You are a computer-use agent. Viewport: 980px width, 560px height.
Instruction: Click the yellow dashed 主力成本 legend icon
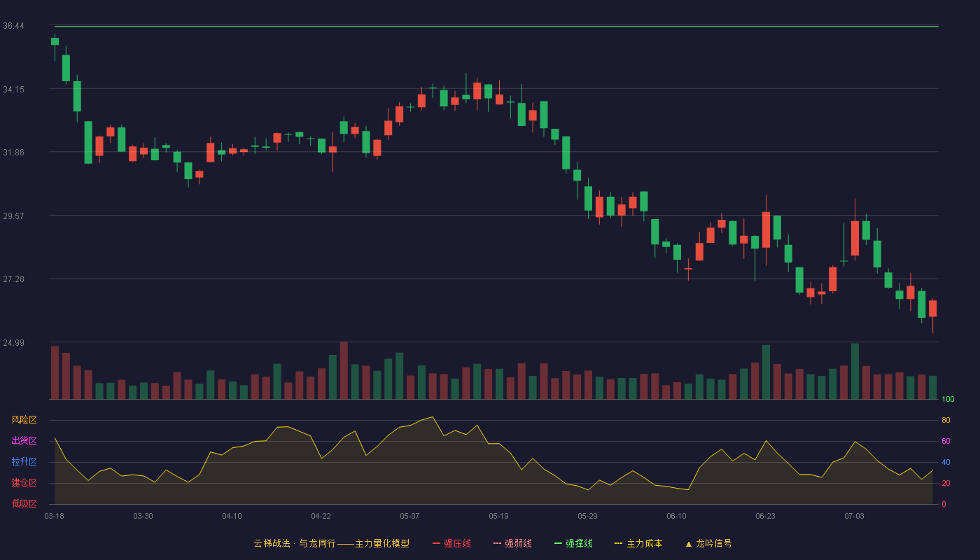point(618,543)
